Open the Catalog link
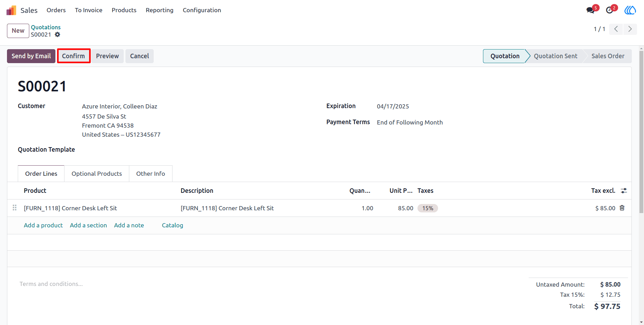The height and width of the screenshot is (325, 644). tap(172, 225)
